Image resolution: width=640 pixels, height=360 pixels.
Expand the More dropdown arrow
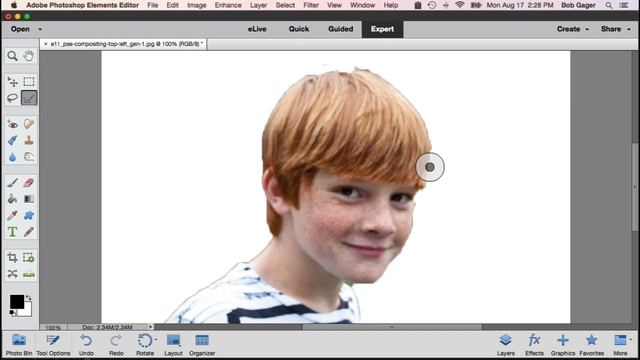coord(631,340)
